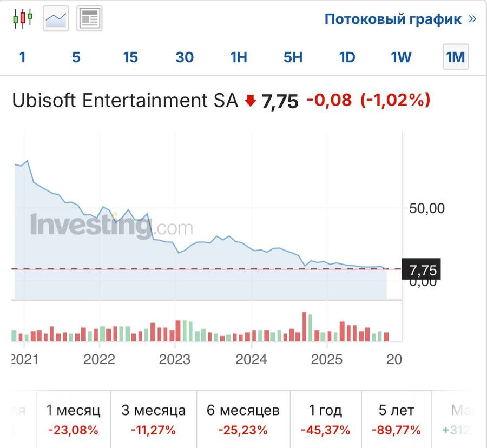Click the 7,75 price tag on axis
487x448 pixels.
421,269
